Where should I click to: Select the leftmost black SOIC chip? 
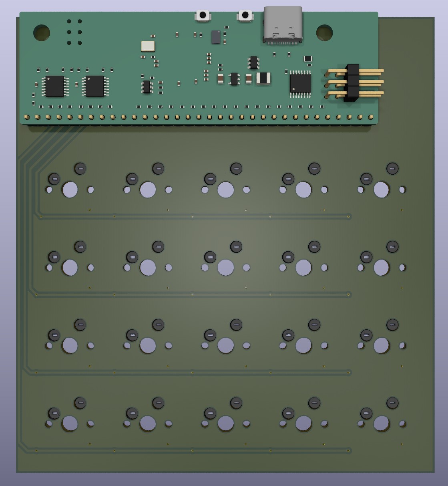[x=54, y=86]
